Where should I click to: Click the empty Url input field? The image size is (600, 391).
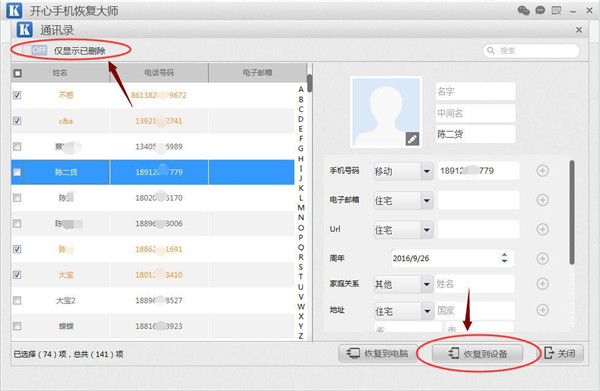479,229
